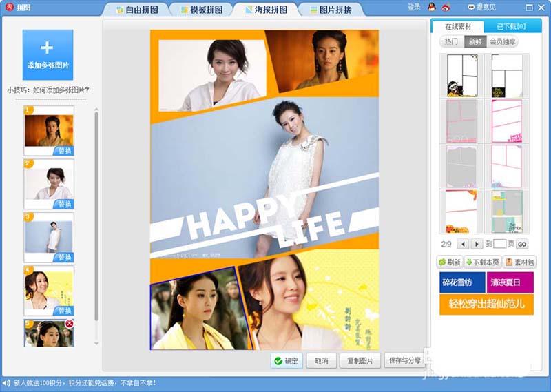Screen dimensions: 551x392
Task: Choose the teal collage template in bottom row
Action: (507, 212)
